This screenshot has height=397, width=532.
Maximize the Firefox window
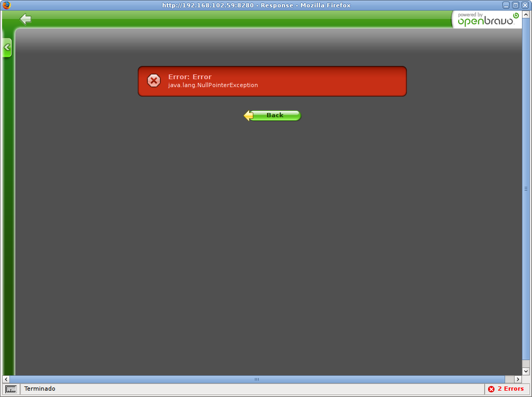click(515, 5)
